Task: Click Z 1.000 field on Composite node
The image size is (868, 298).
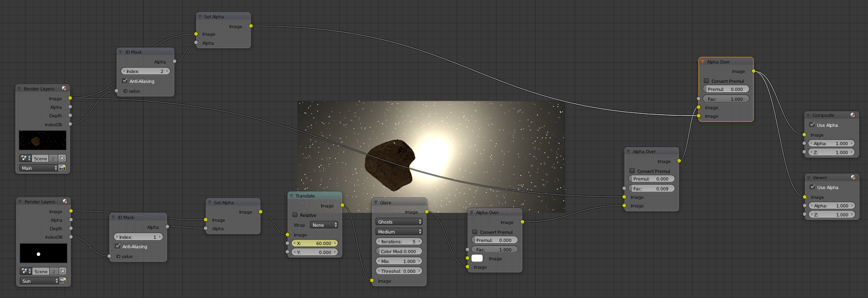Action: pyautogui.click(x=831, y=152)
